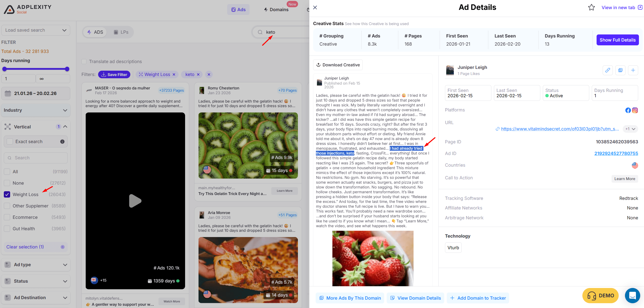Play the MASER ad video
The image size is (644, 308).
(x=135, y=201)
